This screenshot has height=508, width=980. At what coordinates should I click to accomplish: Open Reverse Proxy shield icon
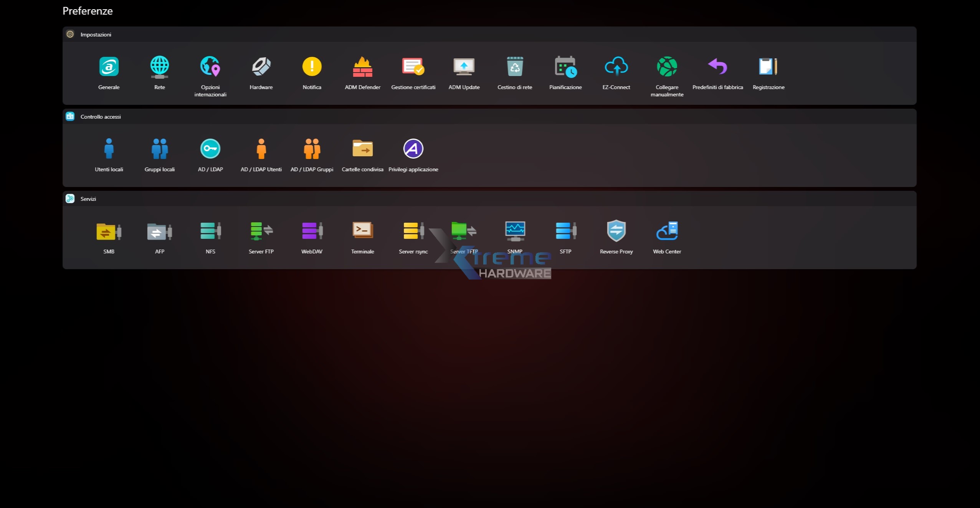(x=616, y=231)
